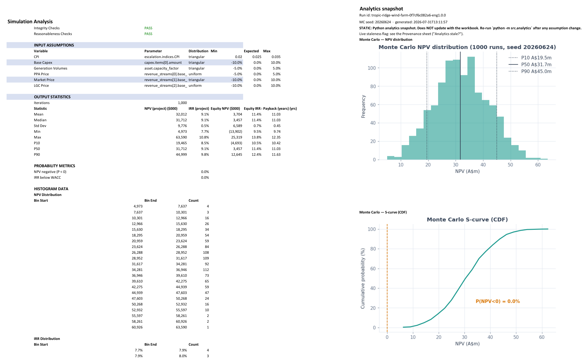This screenshot has height=364, width=588.
Task: Select the Max Equity IRR value 13.8%
Action: tap(256, 137)
